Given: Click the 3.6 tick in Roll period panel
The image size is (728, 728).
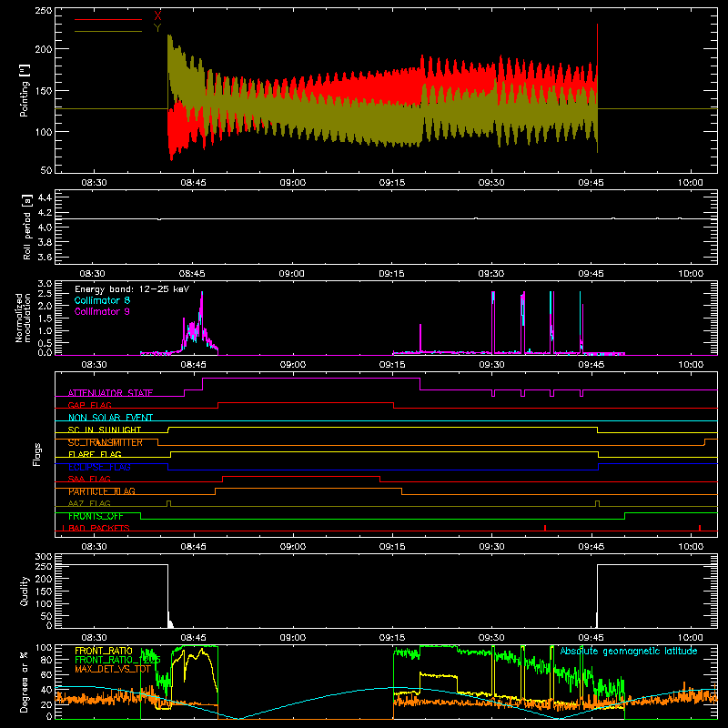Looking at the screenshot, I should click(x=45, y=257).
